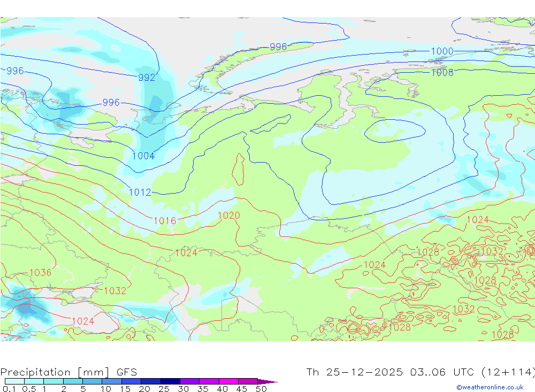The width and height of the screenshot is (535, 392).
Task: Click the 1036 isobar label
Action: 40,272
